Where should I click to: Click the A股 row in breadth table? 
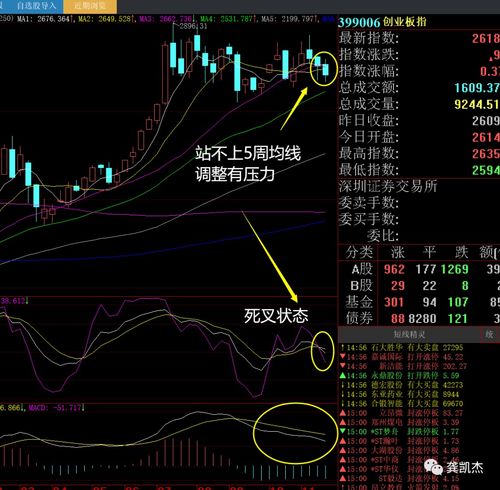419,269
